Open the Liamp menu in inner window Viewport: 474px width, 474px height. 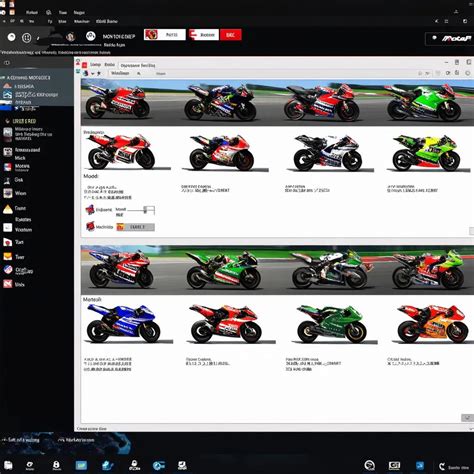(96, 65)
